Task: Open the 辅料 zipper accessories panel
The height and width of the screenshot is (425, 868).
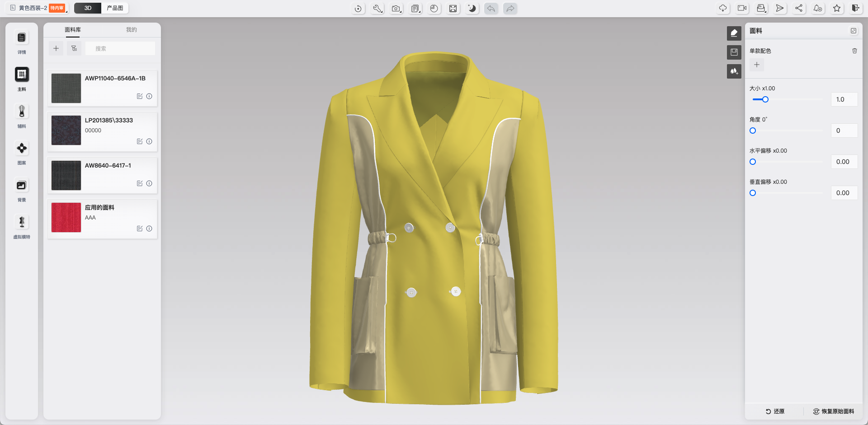Action: [21, 112]
